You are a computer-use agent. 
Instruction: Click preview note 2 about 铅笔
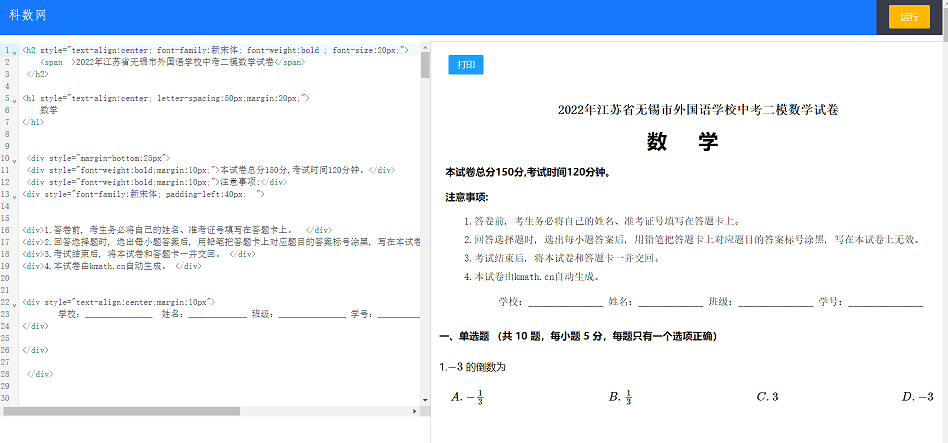tap(692, 240)
